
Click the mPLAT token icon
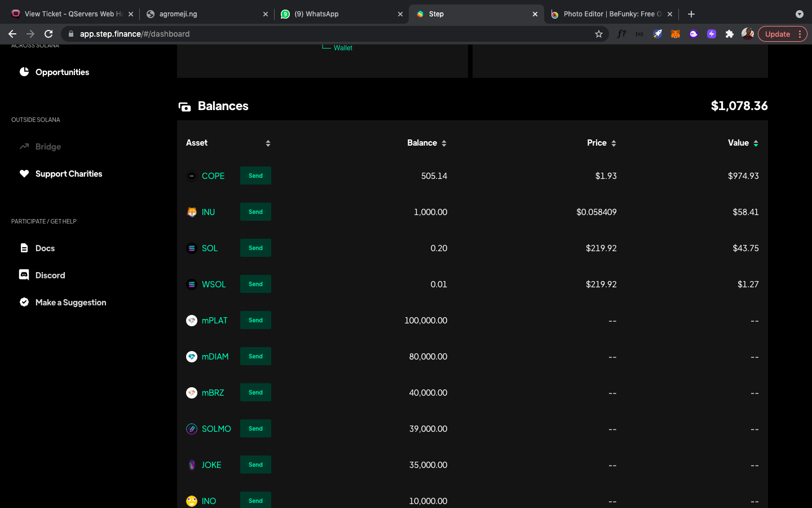pos(192,321)
